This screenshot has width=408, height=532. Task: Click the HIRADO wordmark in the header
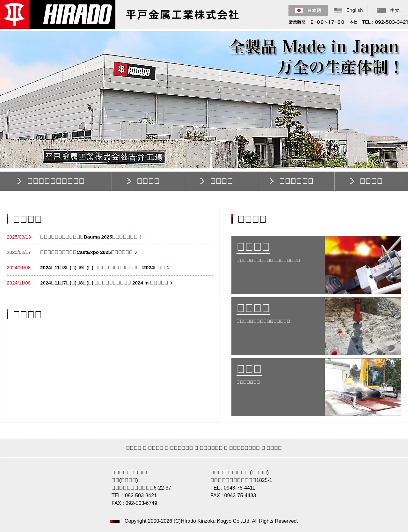pos(77,14)
